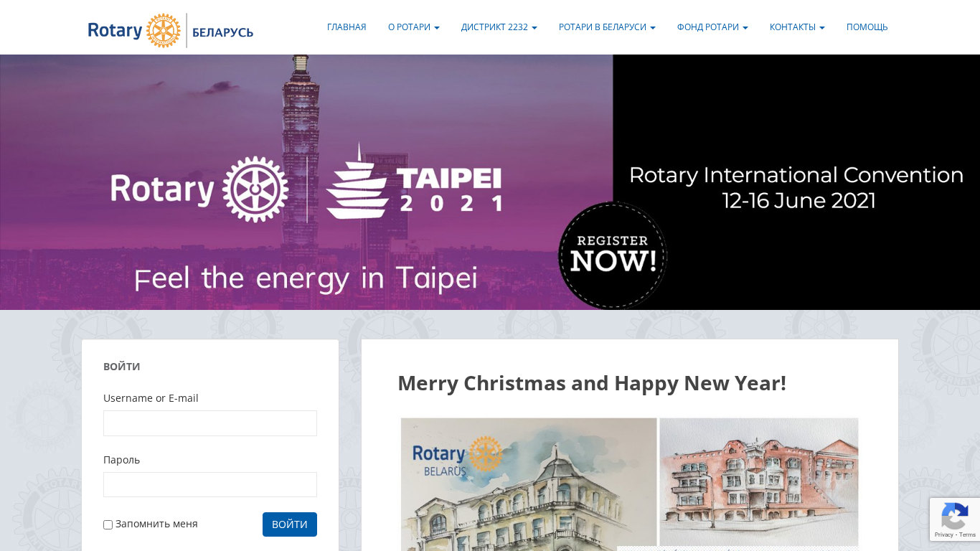Expand the ДИСТРИКТ 2232 dropdown menu
The height and width of the screenshot is (551, 980).
tap(499, 27)
